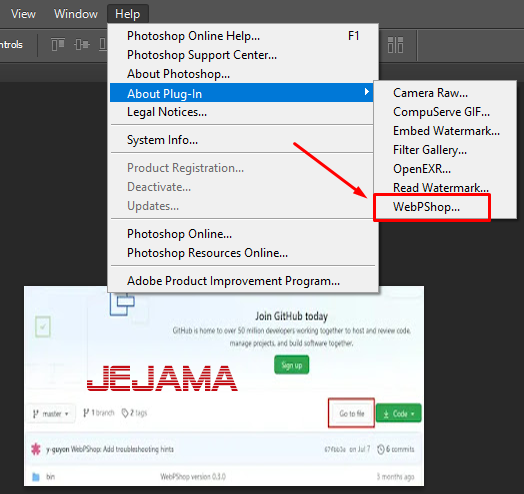Choose CompuServe GIF… plug-in
Viewport: 524px width, 494px height.
click(445, 112)
